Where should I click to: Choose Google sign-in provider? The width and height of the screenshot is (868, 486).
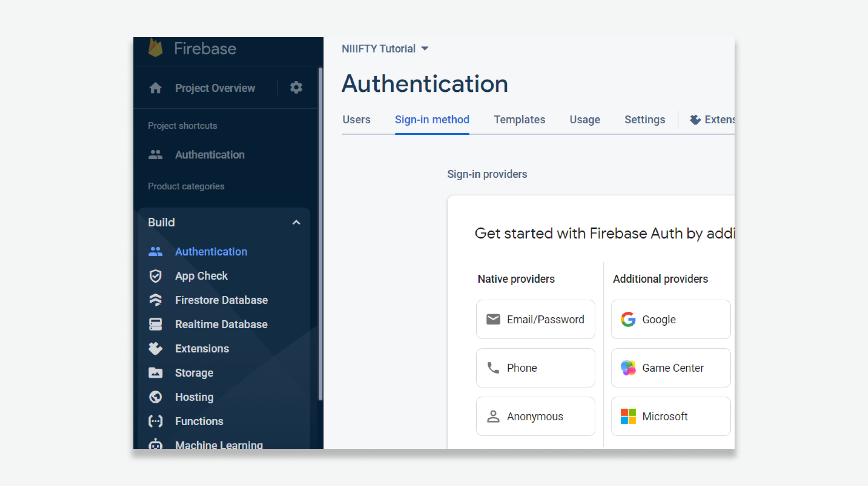tap(670, 319)
